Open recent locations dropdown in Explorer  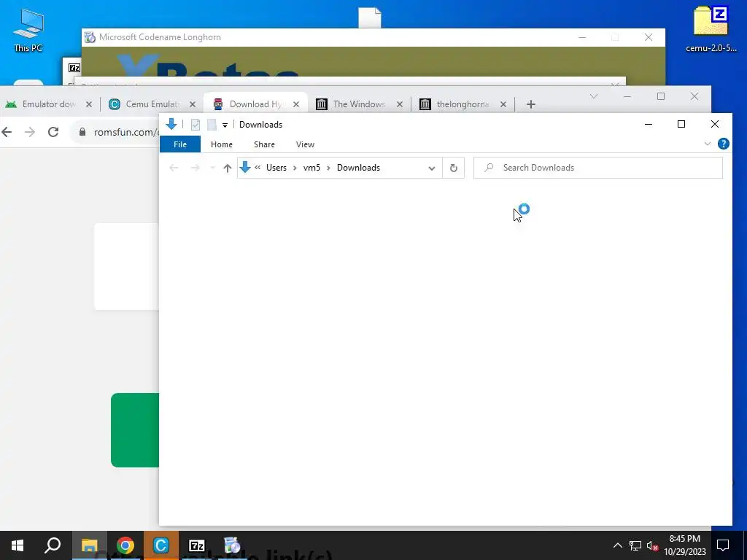pos(212,168)
